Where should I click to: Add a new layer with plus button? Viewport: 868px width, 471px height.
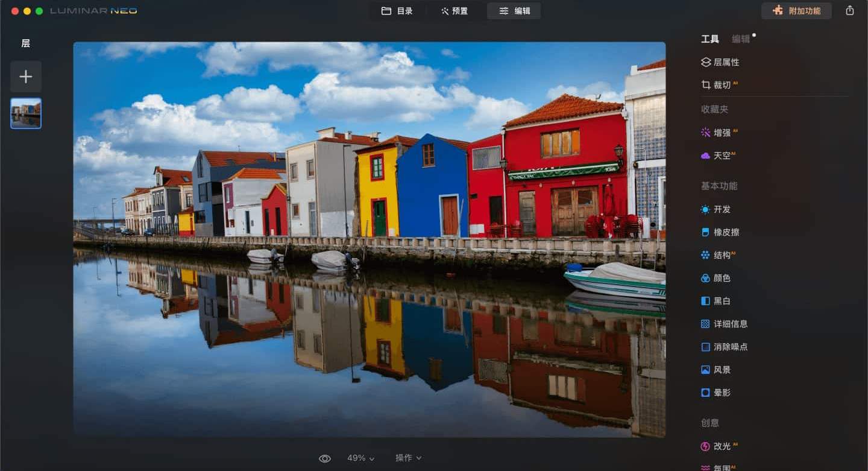click(x=26, y=77)
